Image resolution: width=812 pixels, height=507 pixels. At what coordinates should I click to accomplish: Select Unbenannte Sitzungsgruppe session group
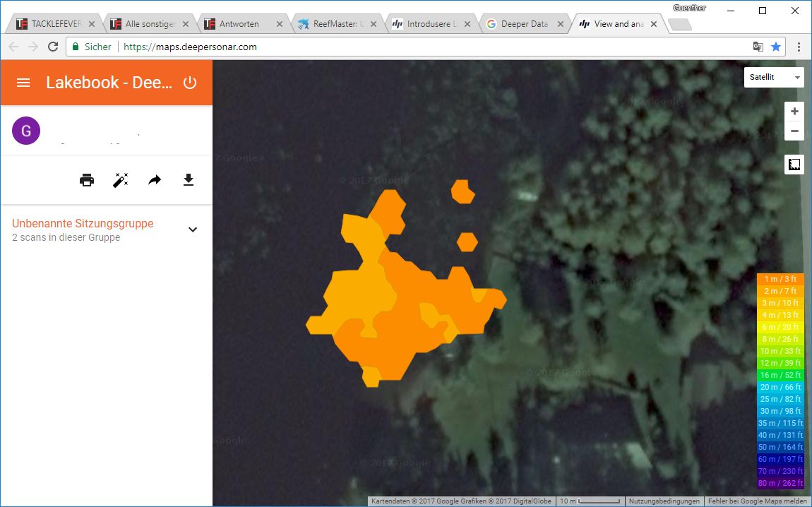(83, 224)
